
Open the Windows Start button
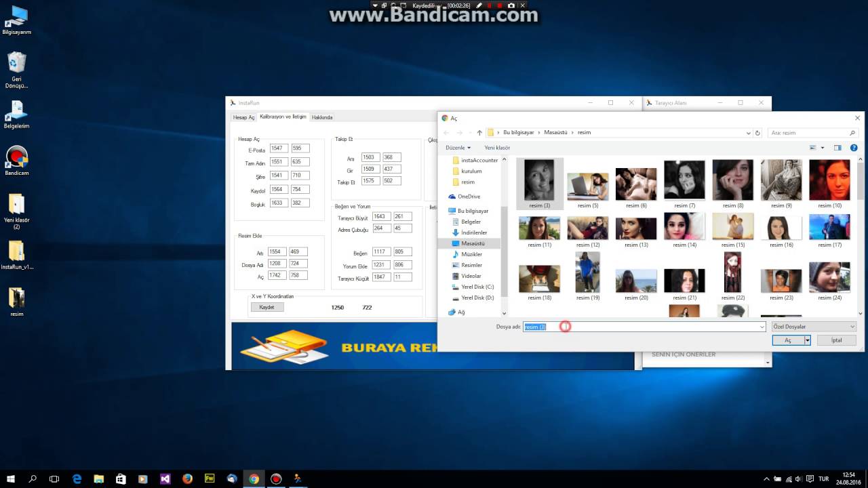[x=10, y=479]
